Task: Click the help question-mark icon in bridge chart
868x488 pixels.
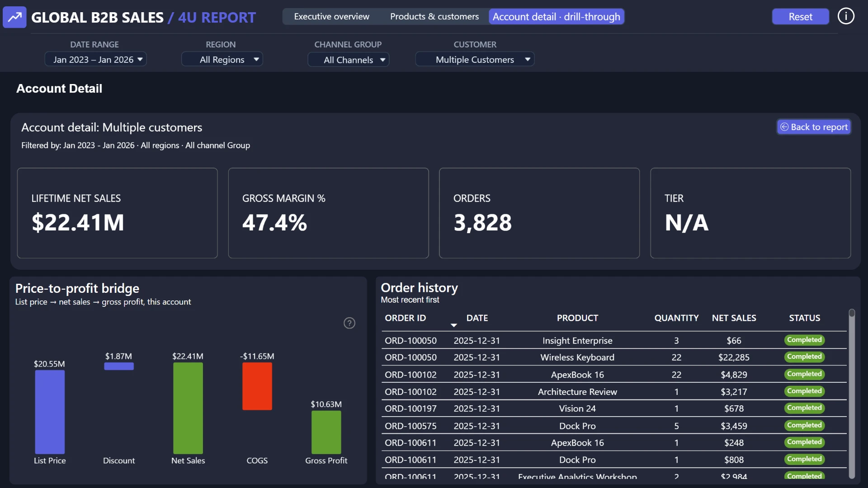Action: 349,323
